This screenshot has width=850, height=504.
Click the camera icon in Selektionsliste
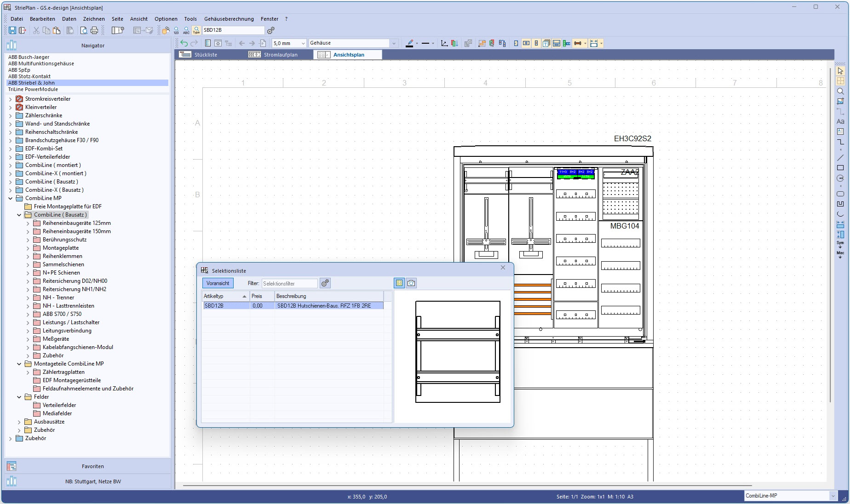coord(411,283)
